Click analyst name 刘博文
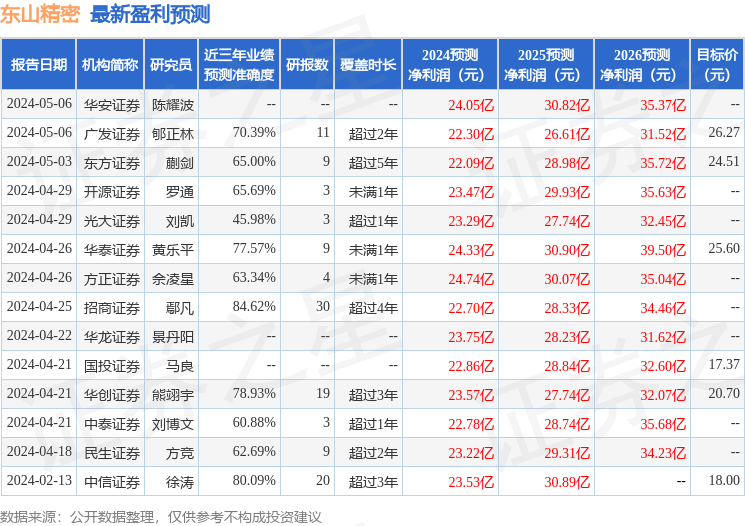 click(173, 423)
